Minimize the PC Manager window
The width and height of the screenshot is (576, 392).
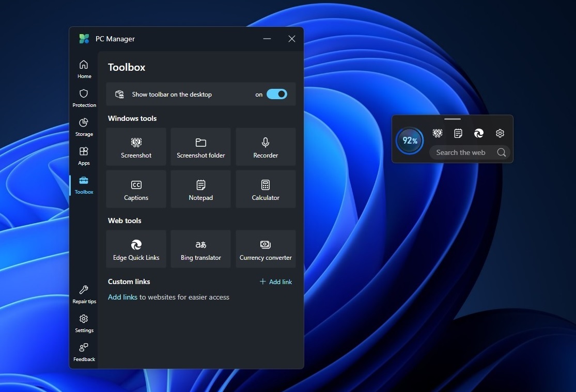point(267,39)
